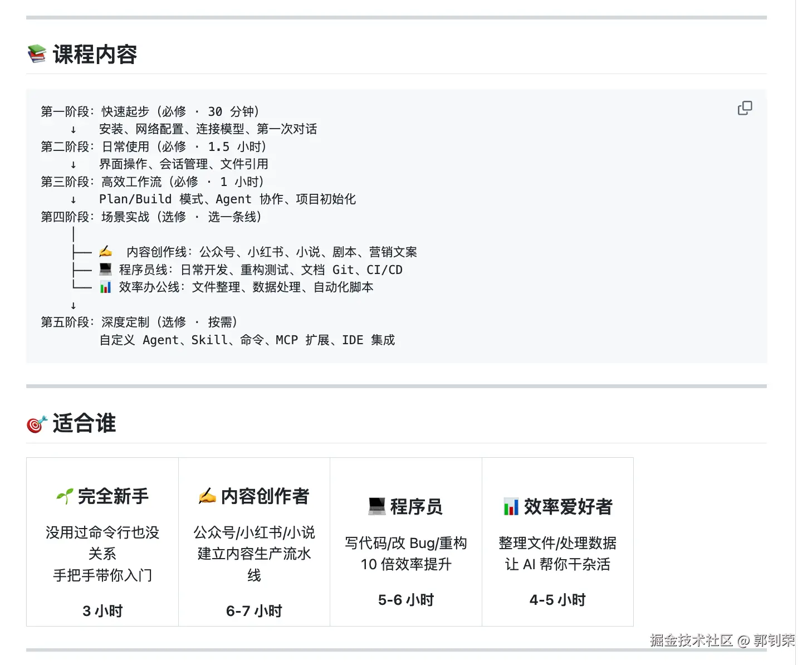This screenshot has height=665, width=812.
Task: Click the 6-7 小时 duration label
Action: click(254, 610)
